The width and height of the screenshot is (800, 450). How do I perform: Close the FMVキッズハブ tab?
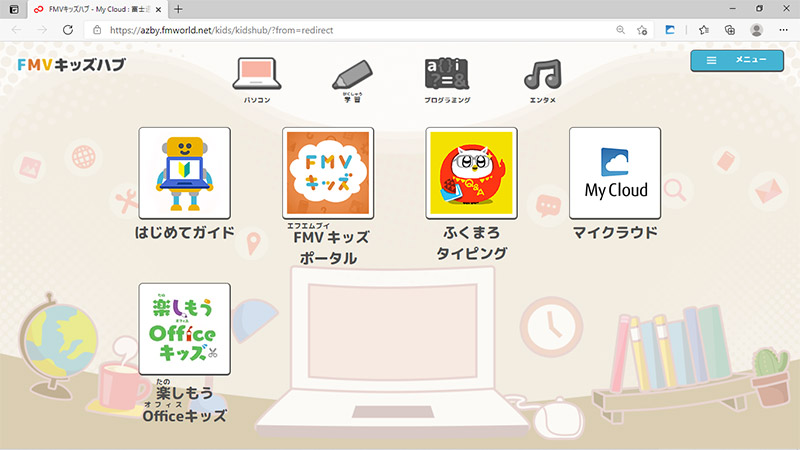click(158, 9)
